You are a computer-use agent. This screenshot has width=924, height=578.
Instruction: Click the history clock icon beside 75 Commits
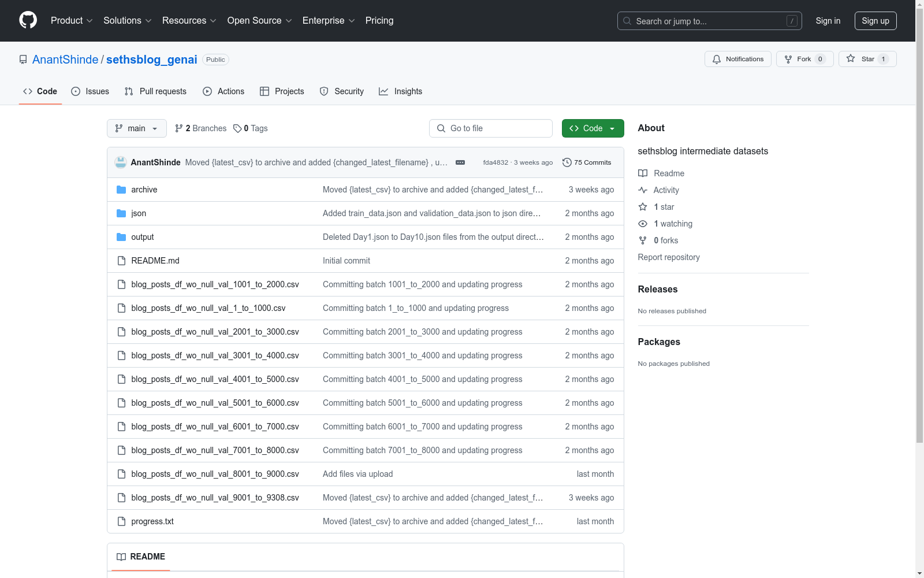pyautogui.click(x=567, y=162)
